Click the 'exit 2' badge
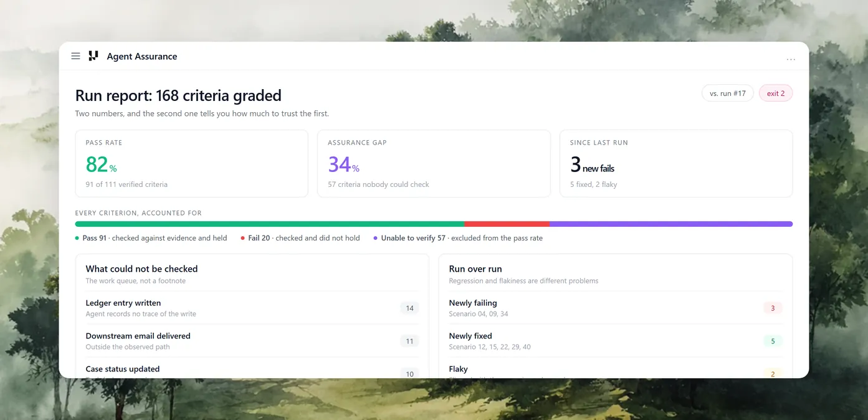This screenshot has width=868, height=420. (776, 93)
